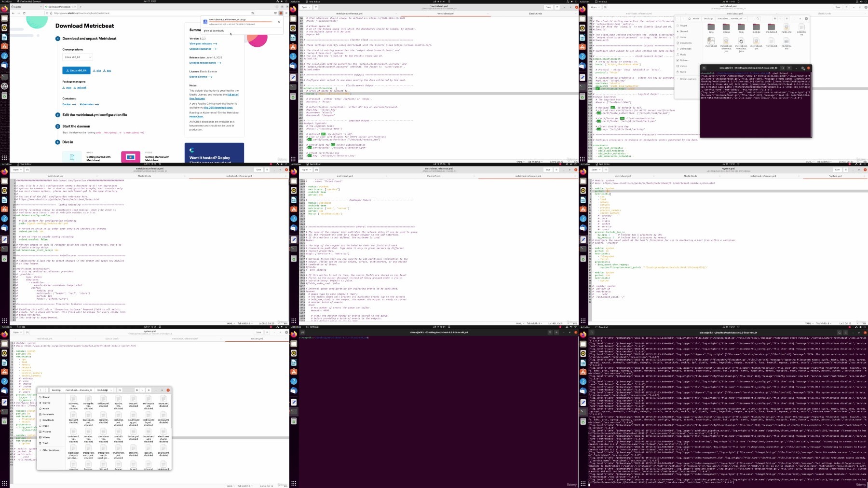This screenshot has height=488, width=868.
Task: Open the 'Choose platform' Linux x86_64 dropdown
Action: 77,57
